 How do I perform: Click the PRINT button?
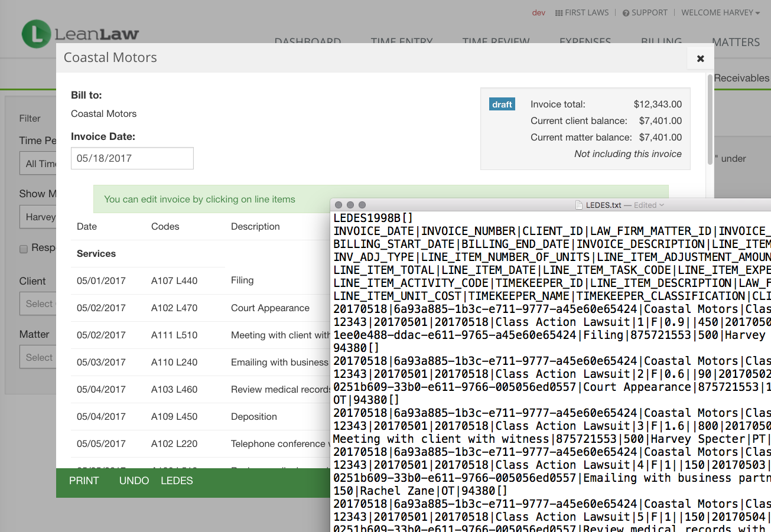click(x=84, y=480)
